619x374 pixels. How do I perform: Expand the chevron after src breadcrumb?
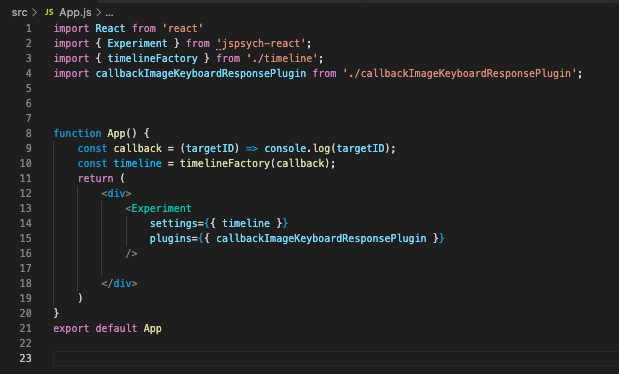35,13
